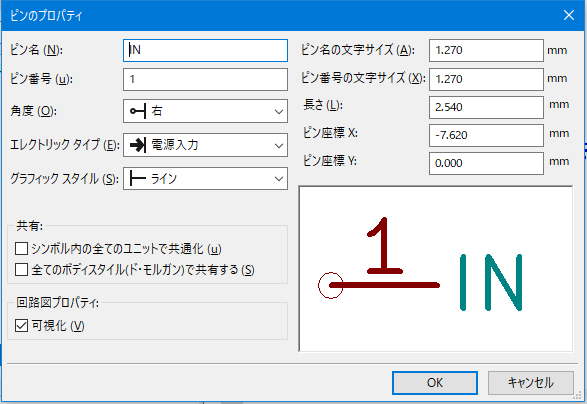The width and height of the screenshot is (587, 404).
Task: Click the line style icon in グラフィック スタイル
Action: coord(137,179)
